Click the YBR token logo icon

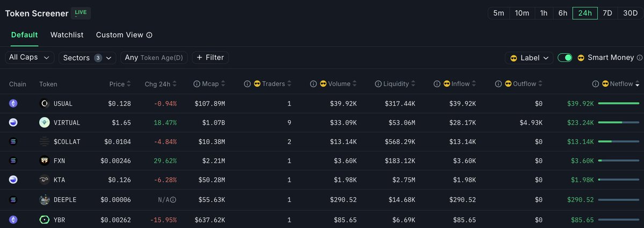click(x=45, y=220)
